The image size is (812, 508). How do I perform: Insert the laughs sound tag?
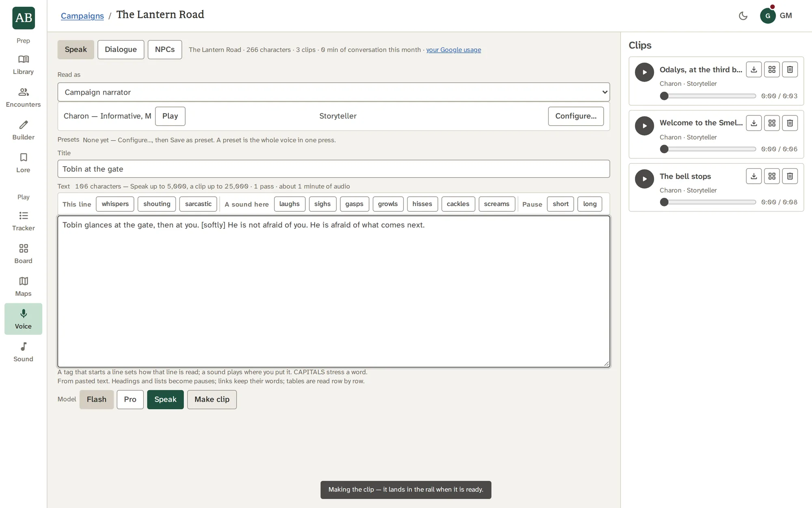[x=289, y=204]
